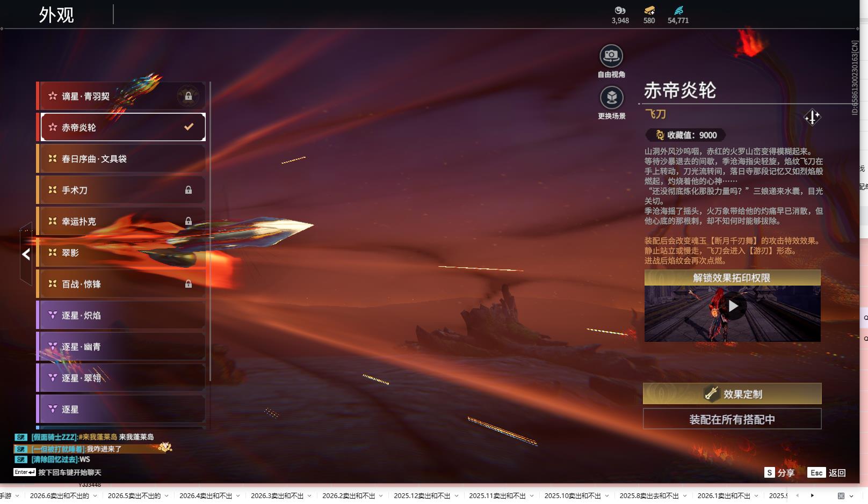Viewport: 868px width, 504px height.
Task: Click the purple rarity icon of 逐星·炽焰
Action: [53, 315]
